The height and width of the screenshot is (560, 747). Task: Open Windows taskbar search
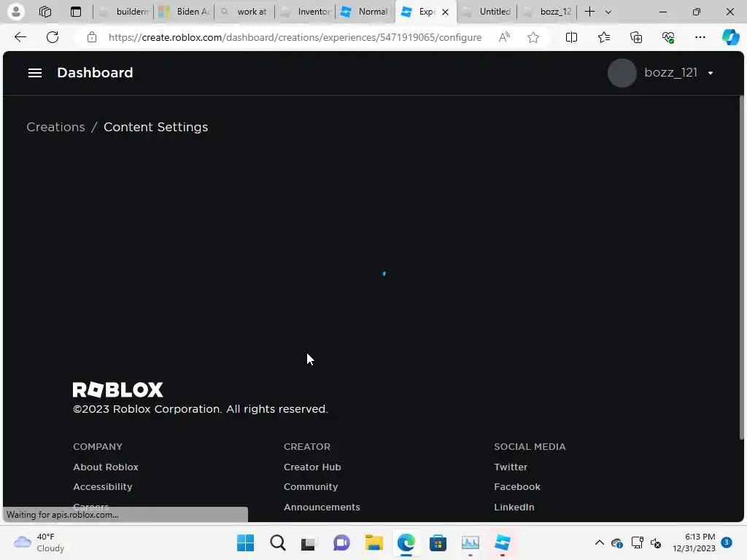278,542
